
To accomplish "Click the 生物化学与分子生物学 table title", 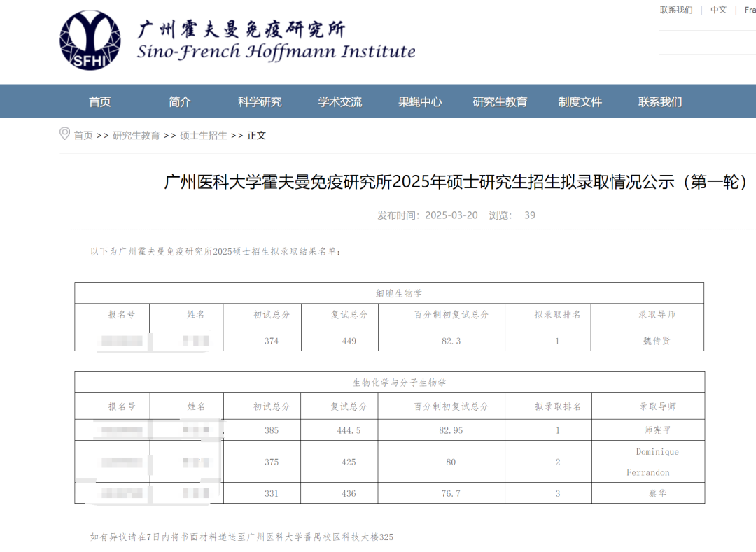I will [399, 383].
